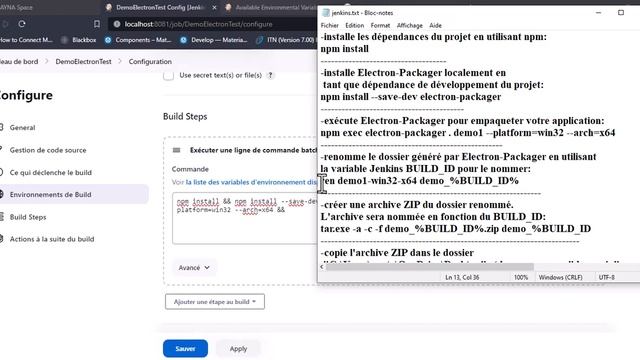Minimize the Bloc-notes window
Viewport: 640px width, 360px height.
coord(598,13)
